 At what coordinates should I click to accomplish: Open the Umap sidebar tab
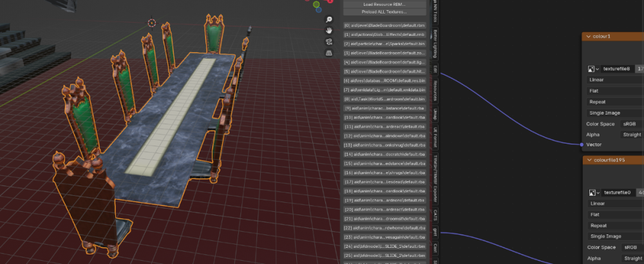435,115
